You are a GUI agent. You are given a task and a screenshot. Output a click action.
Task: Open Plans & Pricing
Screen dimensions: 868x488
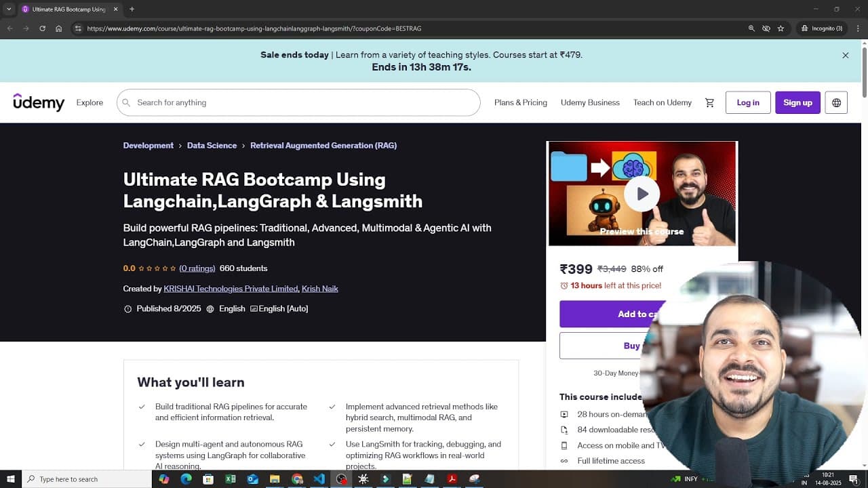tap(521, 102)
